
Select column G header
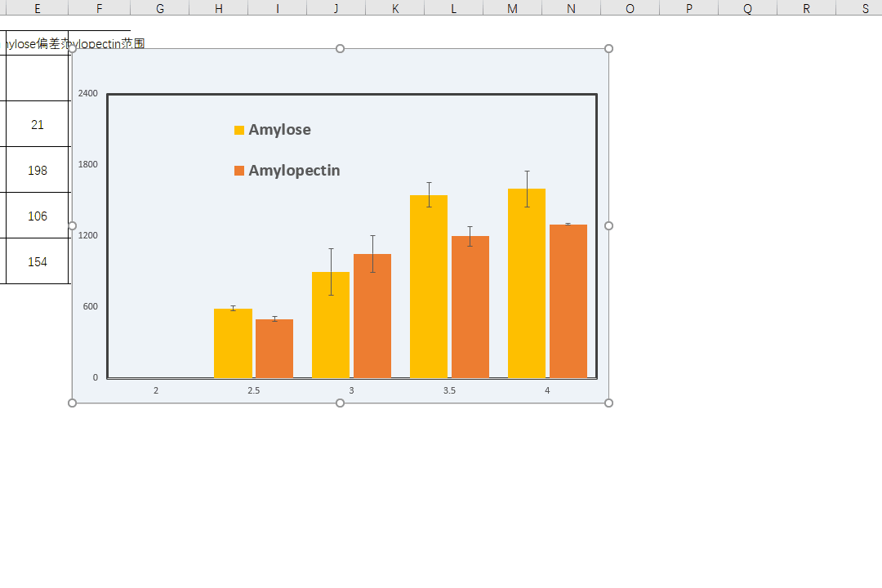(x=160, y=8)
